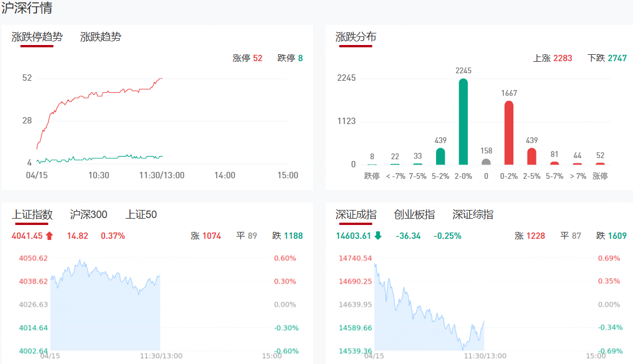Click the green 439 bar for 5-2%
This screenshot has height=364, width=633.
point(441,156)
